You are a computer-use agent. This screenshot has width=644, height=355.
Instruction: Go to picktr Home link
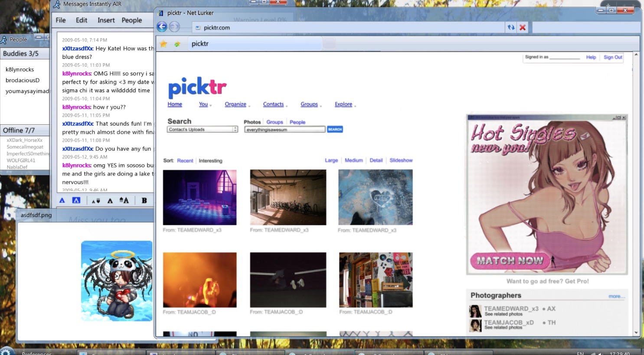pyautogui.click(x=175, y=104)
